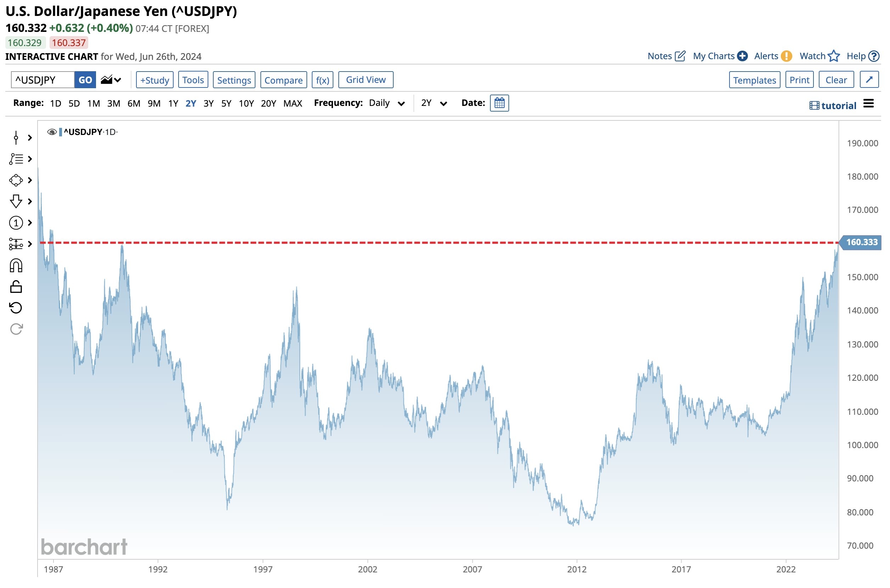
Task: Click the expand chart arrow icon
Action: [x=869, y=80]
